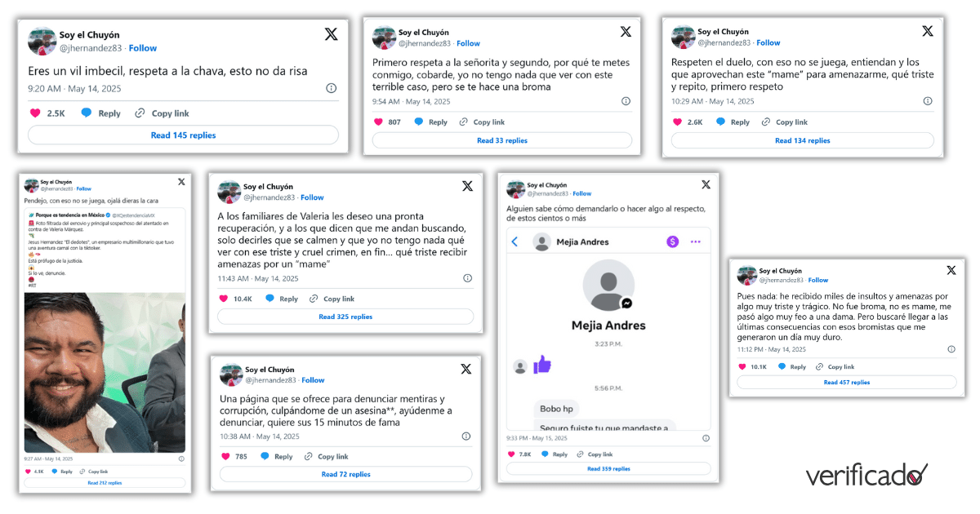Open 'Read 145 replies'
Screen dimensions: 980x514
[x=183, y=135]
